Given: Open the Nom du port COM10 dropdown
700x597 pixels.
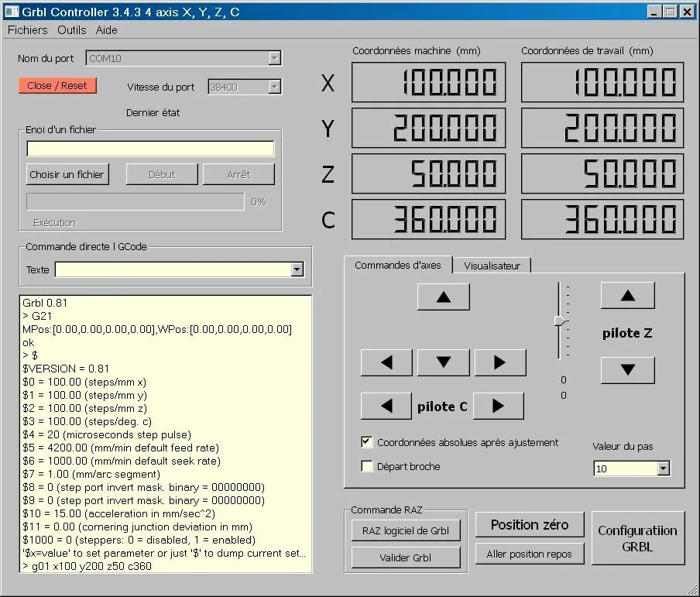Looking at the screenshot, I should coord(274,58).
